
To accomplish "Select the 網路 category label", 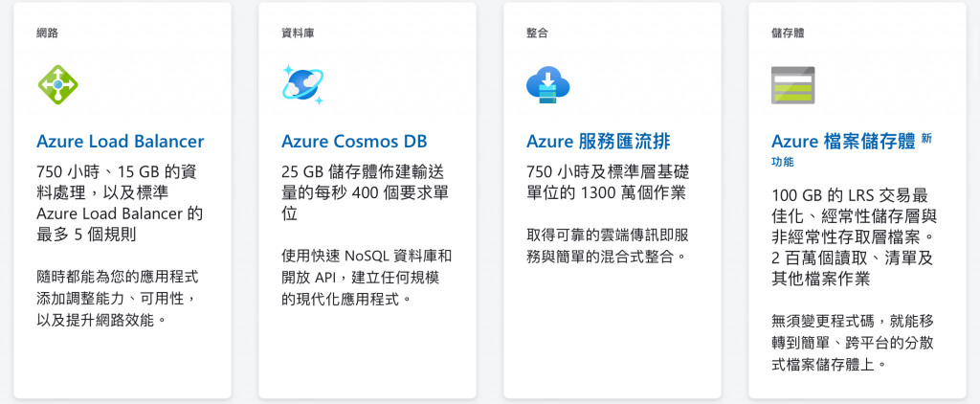I will 47,34.
